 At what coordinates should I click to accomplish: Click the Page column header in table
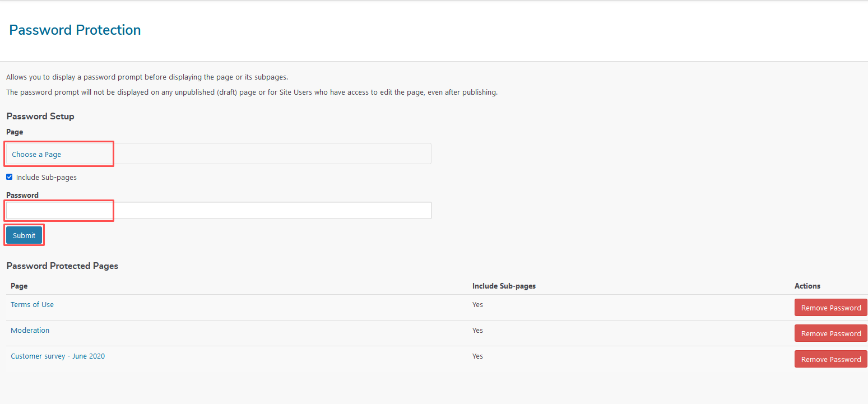click(x=19, y=286)
